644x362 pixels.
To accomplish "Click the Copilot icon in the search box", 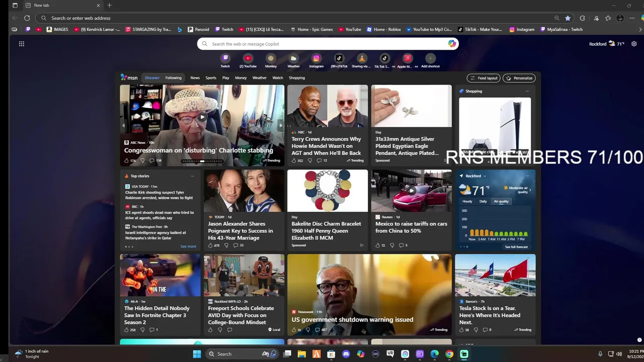I will coord(452,44).
